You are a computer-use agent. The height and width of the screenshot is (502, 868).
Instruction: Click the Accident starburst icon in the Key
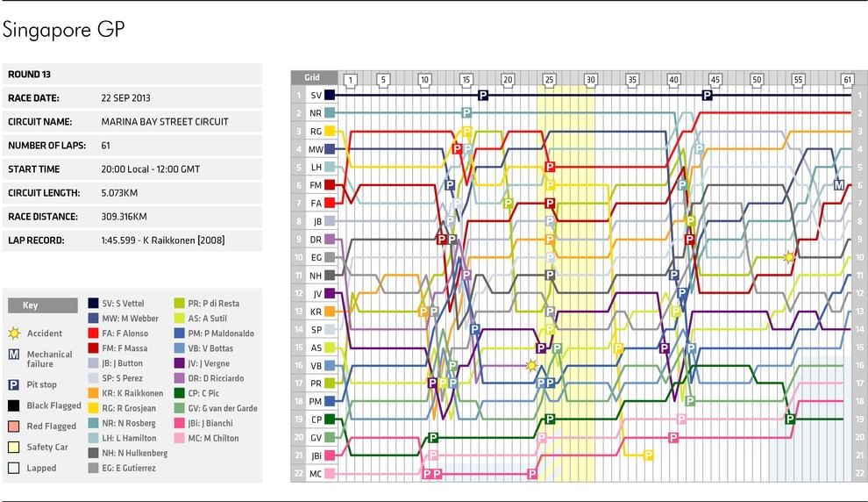[13, 333]
